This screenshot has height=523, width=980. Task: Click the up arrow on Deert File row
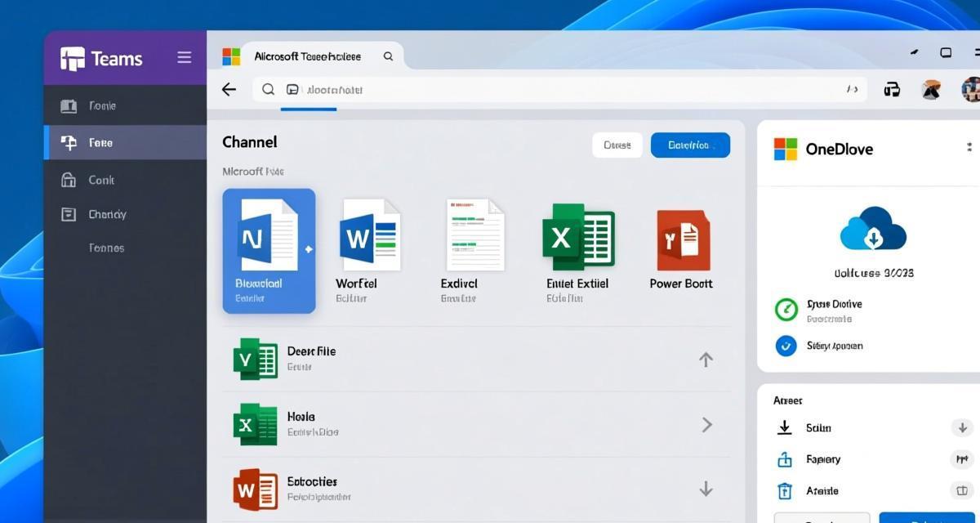click(706, 359)
